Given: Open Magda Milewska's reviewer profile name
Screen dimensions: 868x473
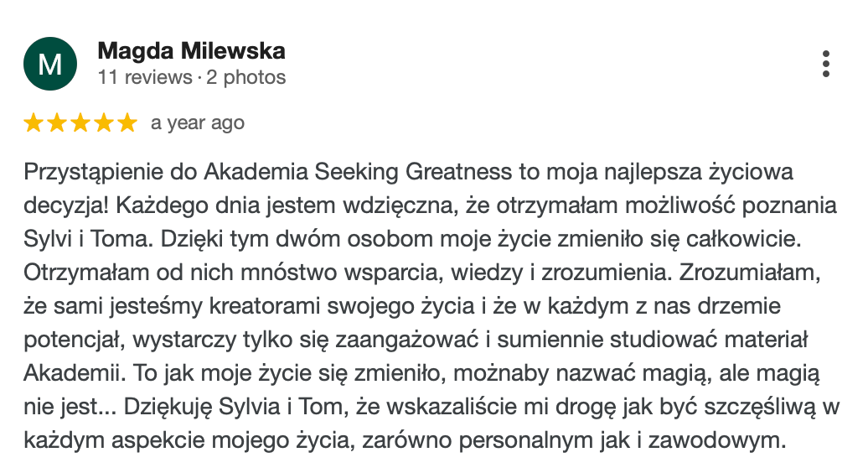Looking at the screenshot, I should pyautogui.click(x=191, y=51).
